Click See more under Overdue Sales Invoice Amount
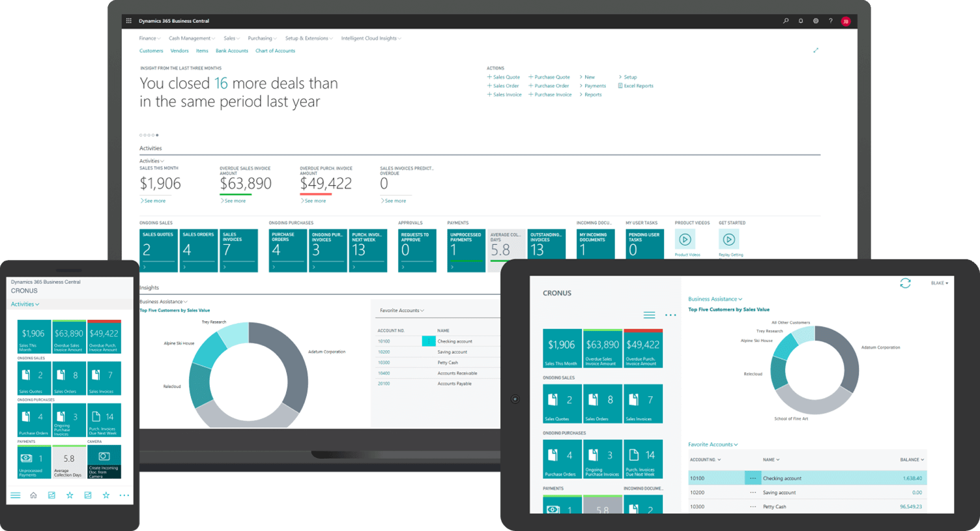 point(233,201)
